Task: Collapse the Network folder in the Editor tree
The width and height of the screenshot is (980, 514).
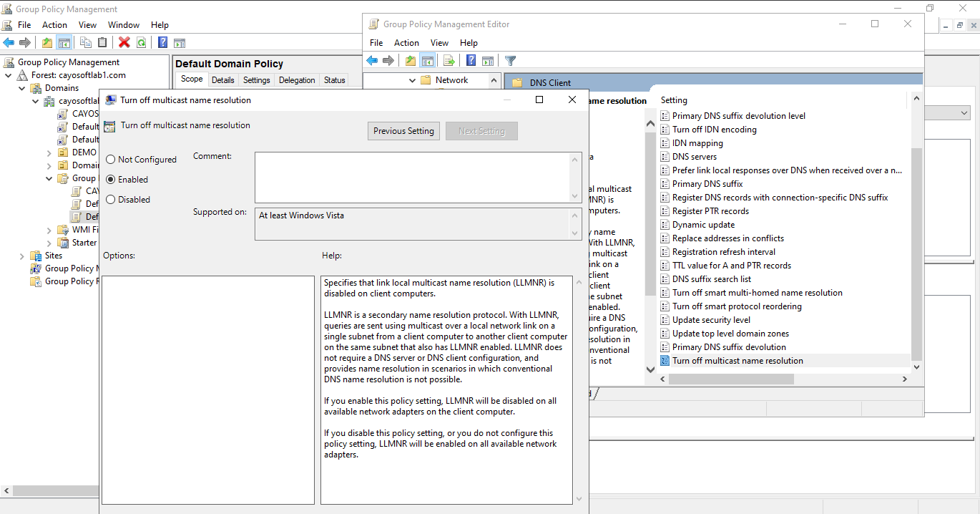Action: click(412, 80)
